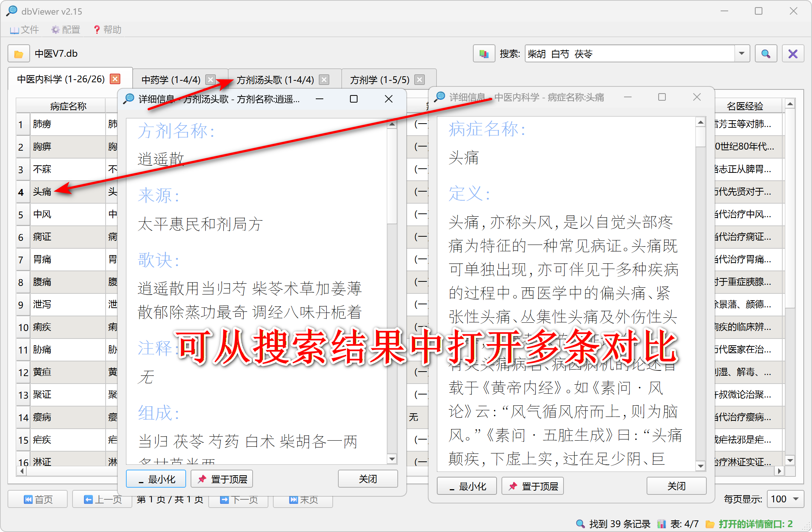This screenshot has width=812, height=532.
Task: Select the 中风 row in table
Action: 42,215
